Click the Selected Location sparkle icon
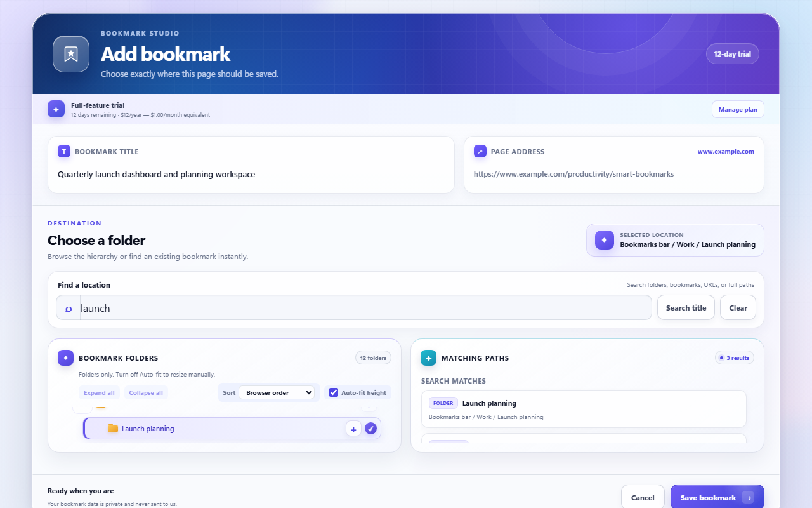 pos(604,240)
